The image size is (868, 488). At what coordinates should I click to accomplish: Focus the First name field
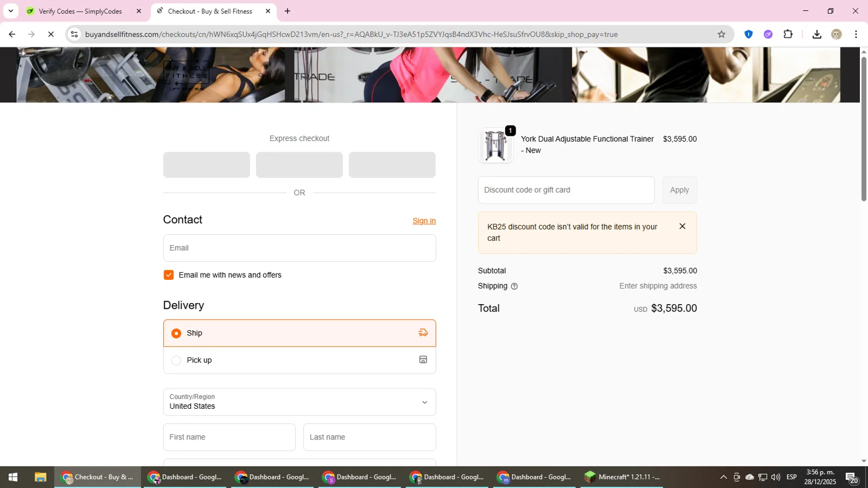point(229,437)
